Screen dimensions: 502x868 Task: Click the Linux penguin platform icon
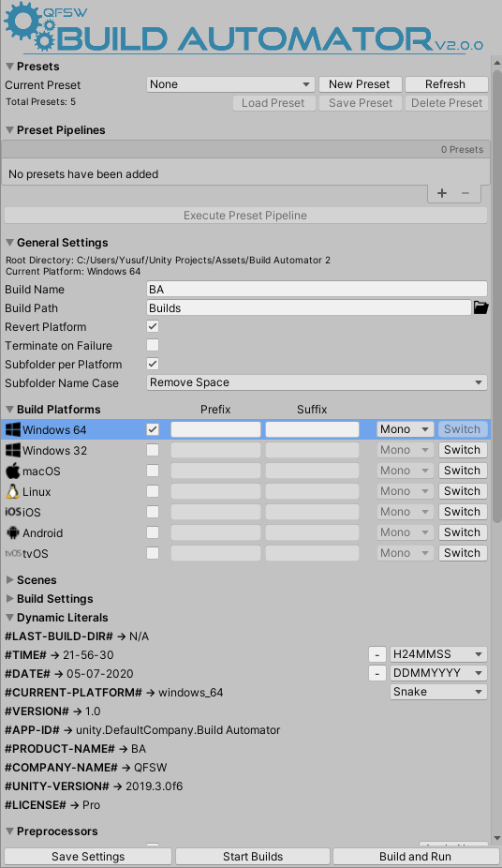tap(13, 491)
